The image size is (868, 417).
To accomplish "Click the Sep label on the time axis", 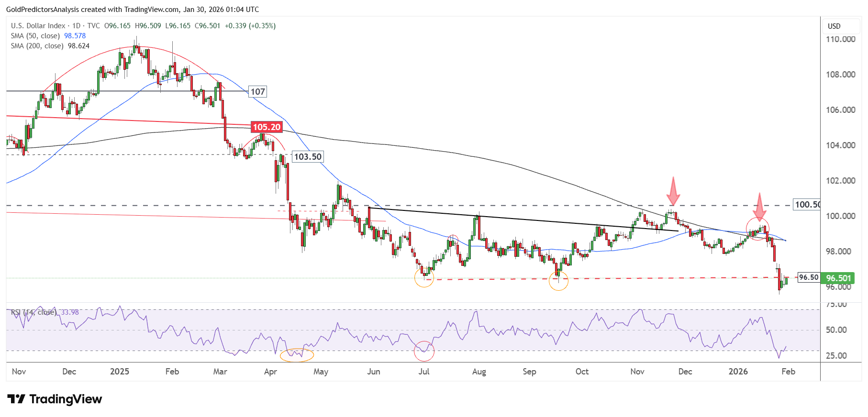I will (x=529, y=372).
